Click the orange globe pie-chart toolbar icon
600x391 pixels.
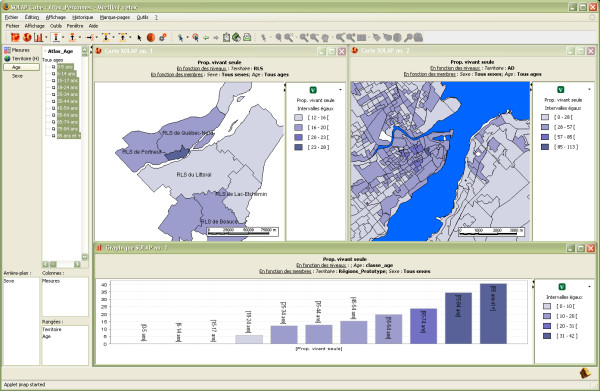[27, 37]
